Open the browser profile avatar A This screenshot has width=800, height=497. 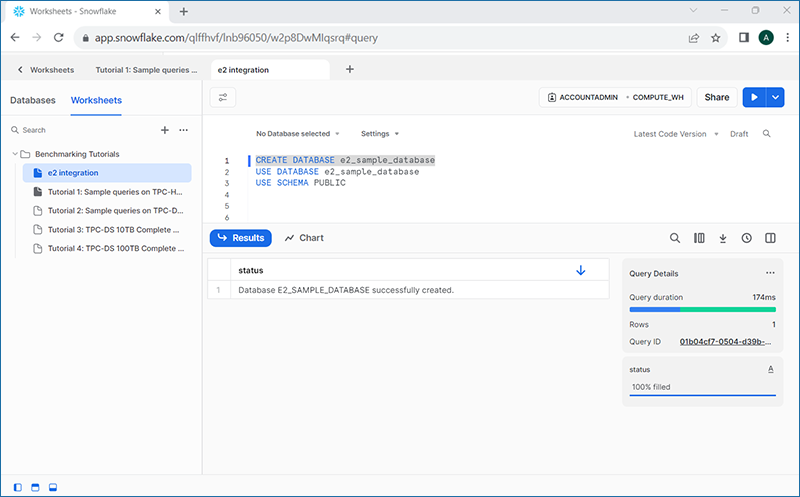(766, 37)
